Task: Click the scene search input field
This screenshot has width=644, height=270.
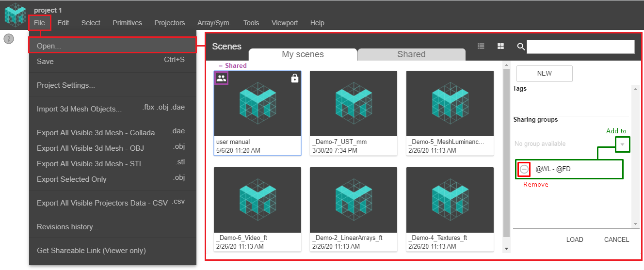Action: 580,47
